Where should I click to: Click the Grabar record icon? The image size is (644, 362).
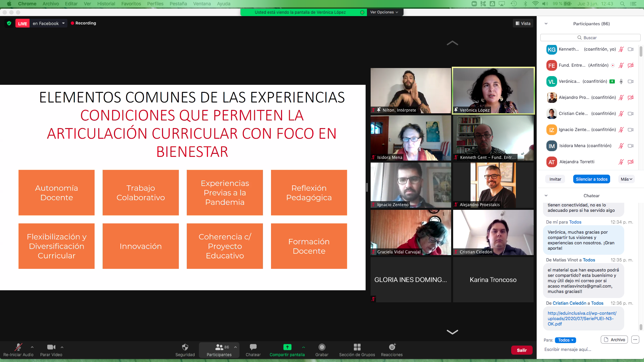322,347
